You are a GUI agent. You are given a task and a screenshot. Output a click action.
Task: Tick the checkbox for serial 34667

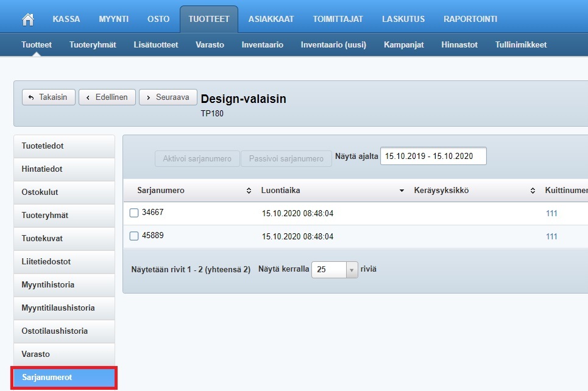(x=134, y=213)
